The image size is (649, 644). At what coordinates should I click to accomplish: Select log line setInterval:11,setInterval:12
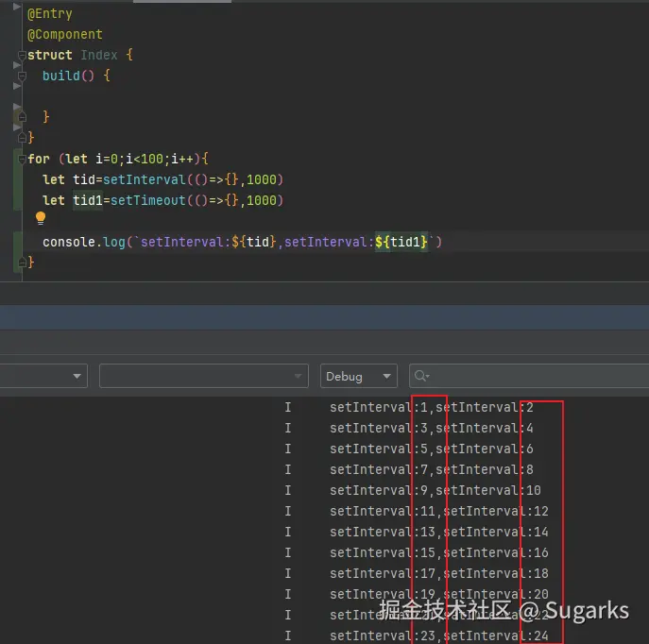(438, 511)
